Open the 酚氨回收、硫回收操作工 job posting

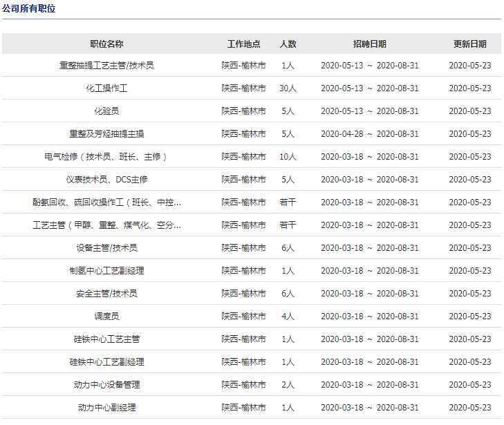tap(106, 202)
